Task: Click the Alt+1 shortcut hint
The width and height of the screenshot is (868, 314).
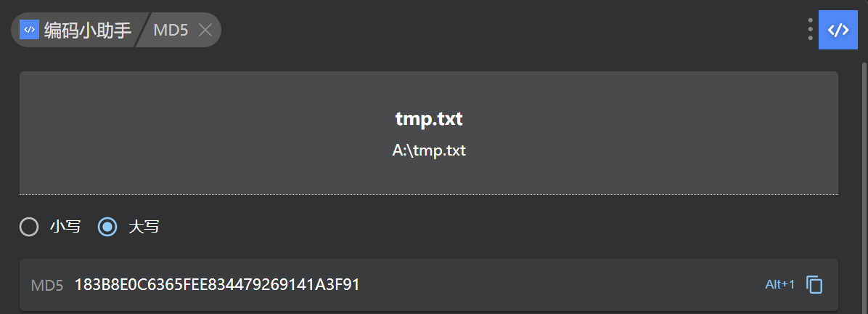Action: (780, 284)
